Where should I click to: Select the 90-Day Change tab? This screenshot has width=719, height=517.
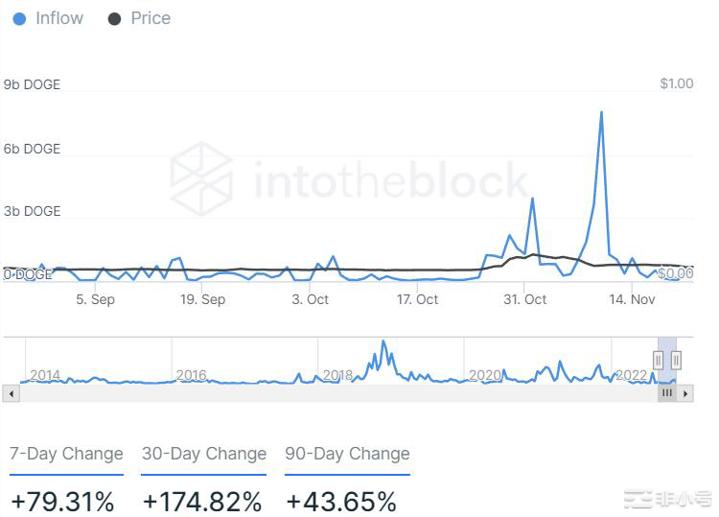pyautogui.click(x=347, y=454)
